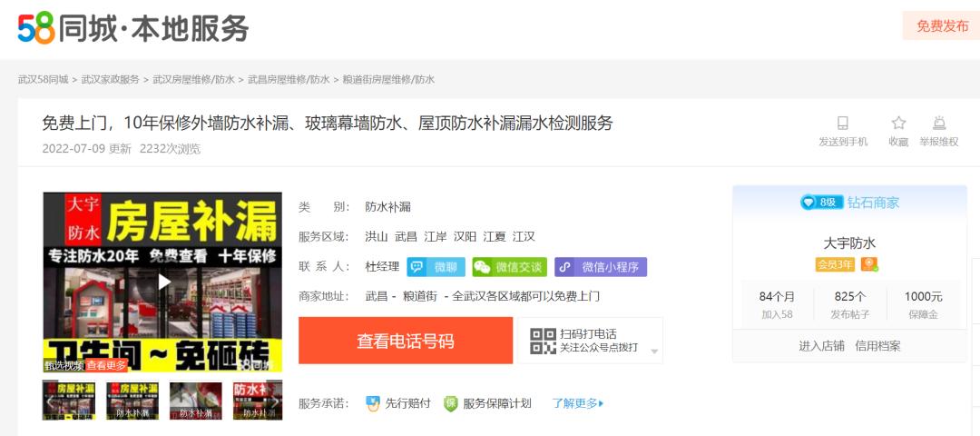This screenshot has width=980, height=436.
Task: Click the 微信小程序 button
Action: click(601, 267)
